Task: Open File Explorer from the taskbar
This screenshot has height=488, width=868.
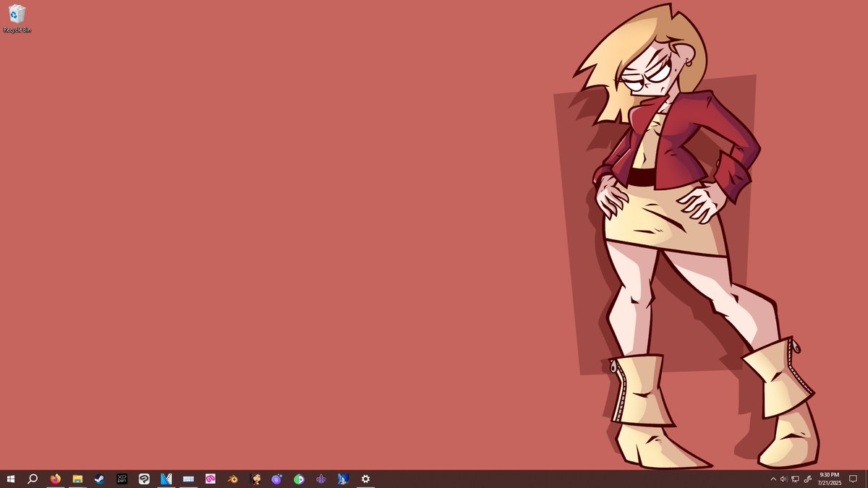Action: 77,479
